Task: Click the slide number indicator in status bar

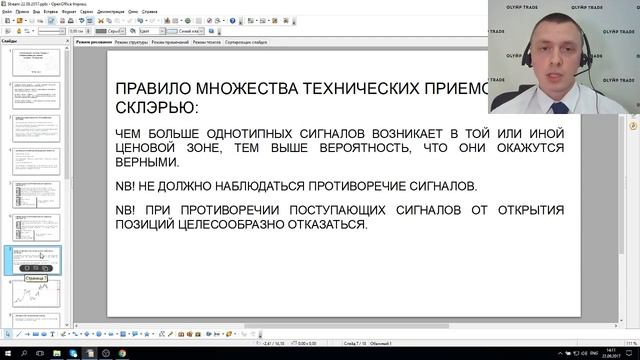Action: [354, 343]
